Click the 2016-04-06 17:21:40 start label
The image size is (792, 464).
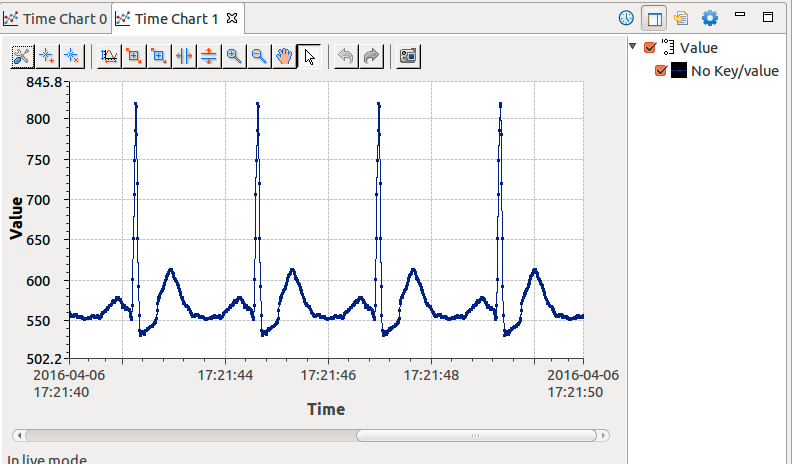coord(69,384)
